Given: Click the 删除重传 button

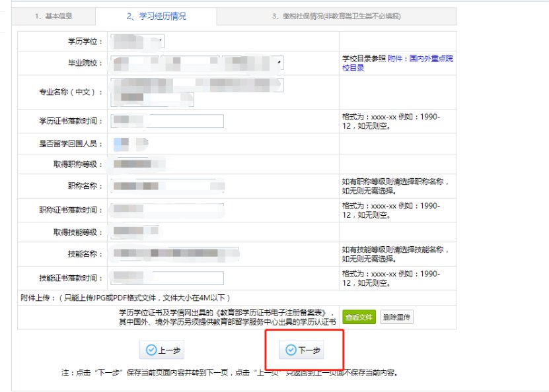Looking at the screenshot, I should click(396, 317).
